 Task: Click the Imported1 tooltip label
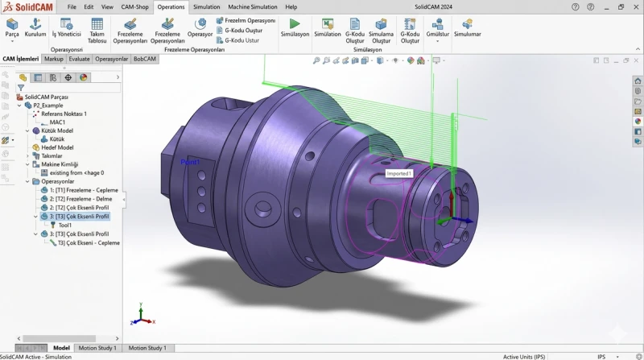(398, 174)
